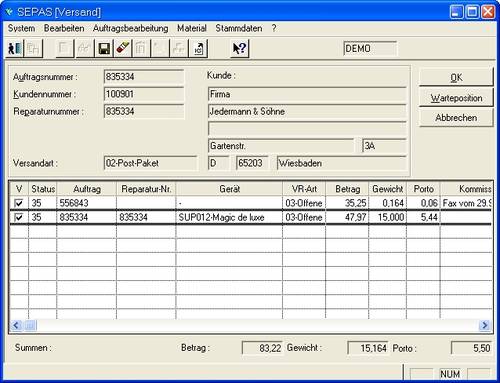The height and width of the screenshot is (383, 500).
Task: Focus the Reparaturnummer field
Action: pos(144,111)
